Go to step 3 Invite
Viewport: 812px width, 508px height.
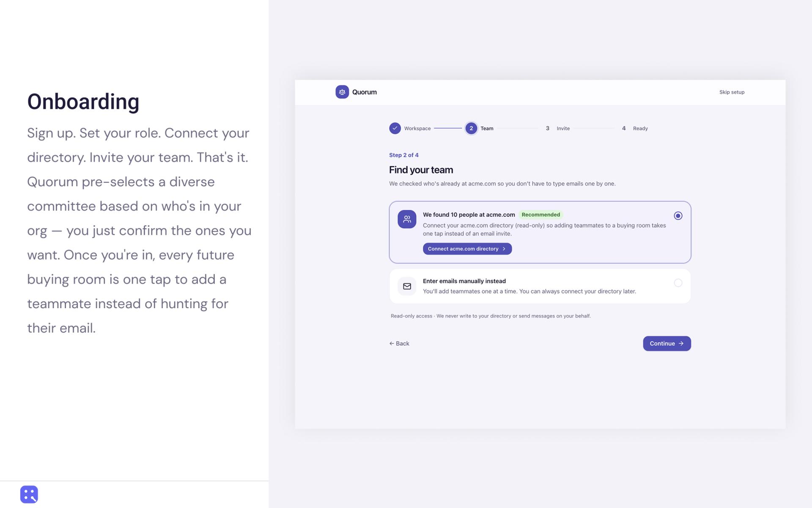(x=557, y=128)
